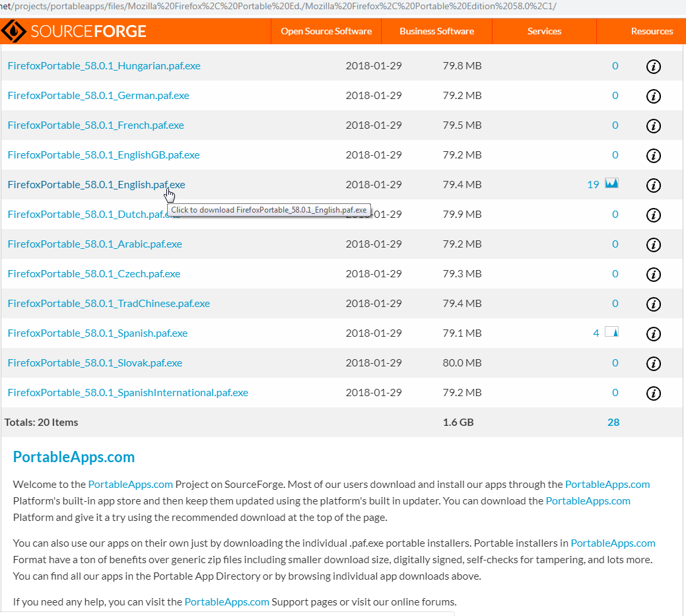Download FirefoxPortable_58.0.1_TradChinese.paf.exe
Viewport: 686px width, 616px height.
point(109,304)
